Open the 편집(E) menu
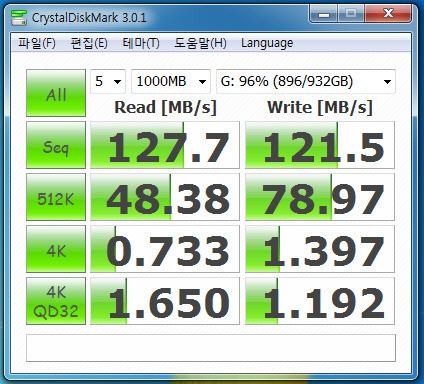Screen dimensions: 424x384 pyautogui.click(x=89, y=43)
